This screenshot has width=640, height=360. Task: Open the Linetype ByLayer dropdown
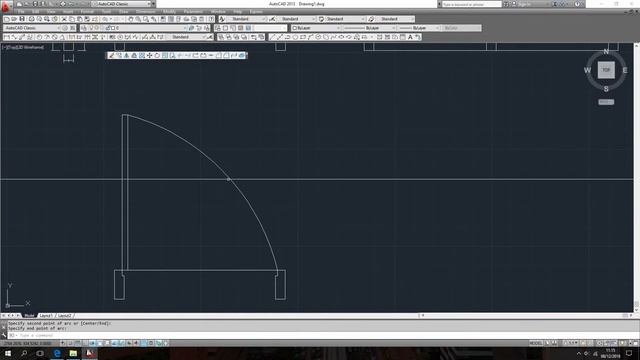click(369, 28)
